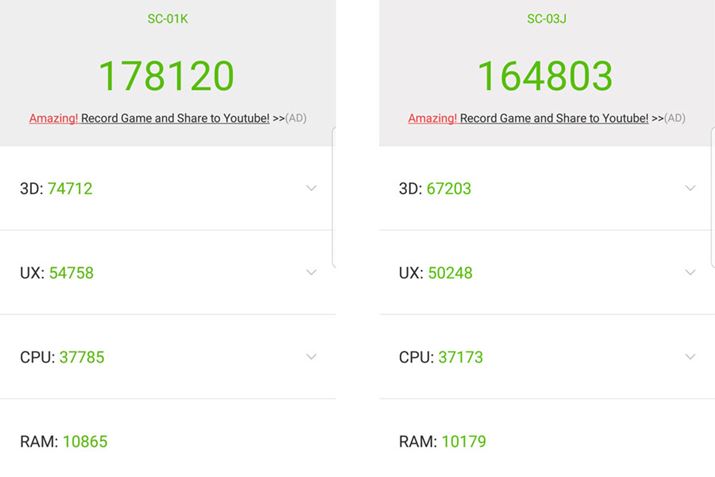The height and width of the screenshot is (477, 715).
Task: Tap the total score 164803
Action: 545,76
